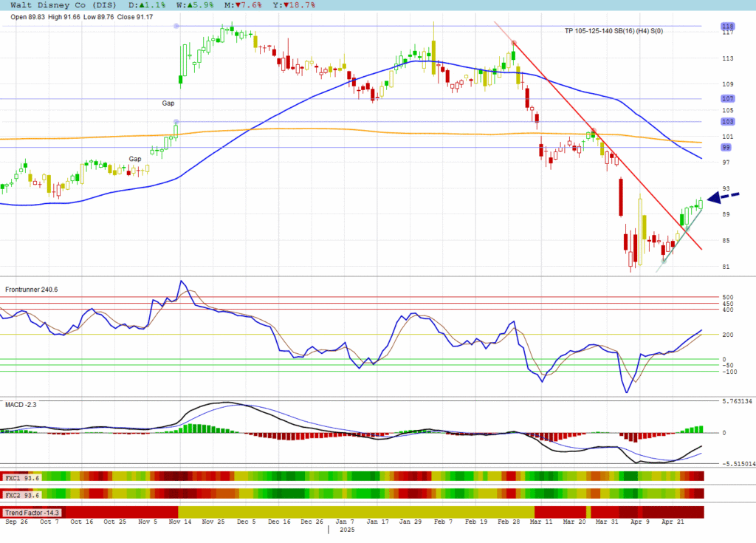Click the MACD -2.3 indicator label

[x=21, y=404]
